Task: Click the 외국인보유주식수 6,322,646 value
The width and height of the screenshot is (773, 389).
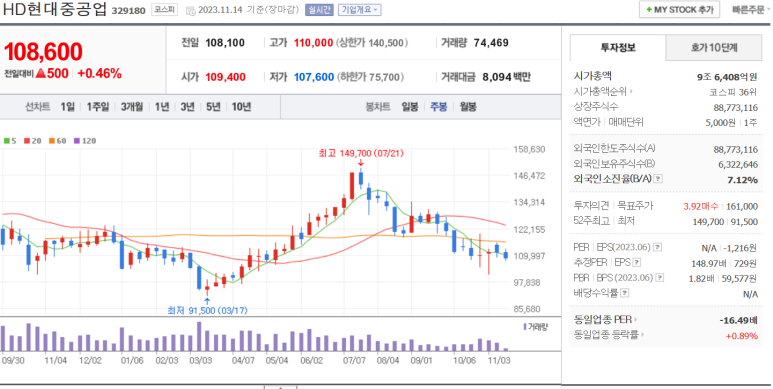Action: 738,165
